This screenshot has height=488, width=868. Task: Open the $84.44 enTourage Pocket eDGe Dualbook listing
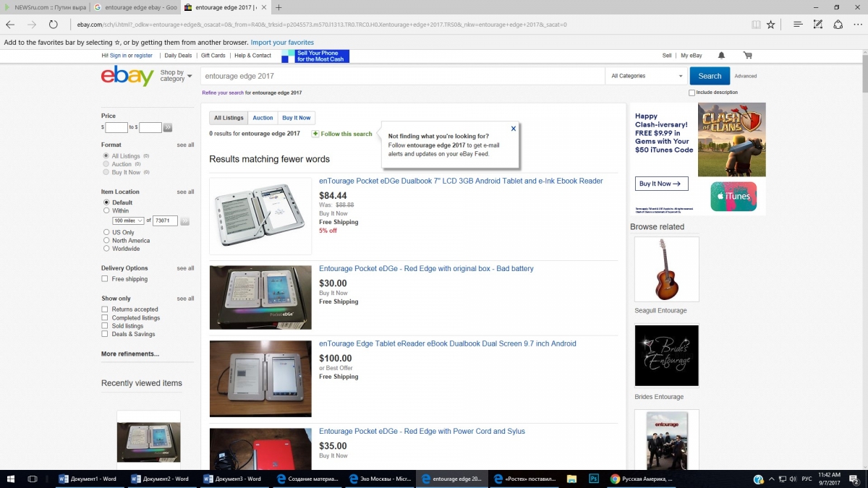[461, 181]
